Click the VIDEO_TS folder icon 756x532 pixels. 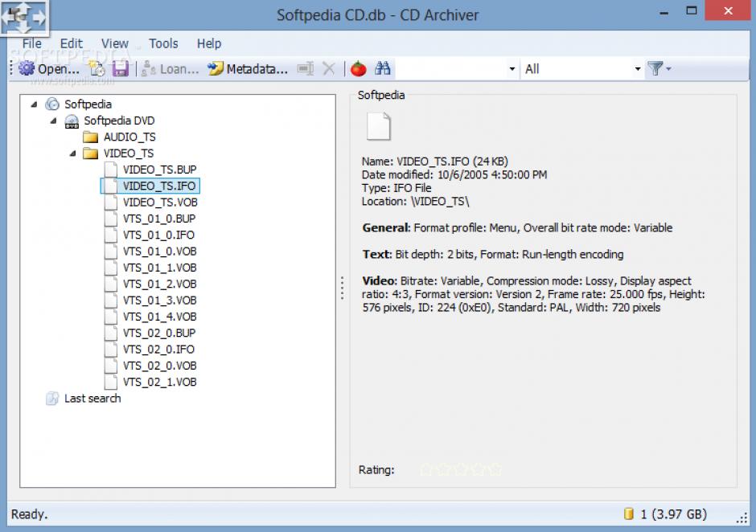(x=91, y=153)
